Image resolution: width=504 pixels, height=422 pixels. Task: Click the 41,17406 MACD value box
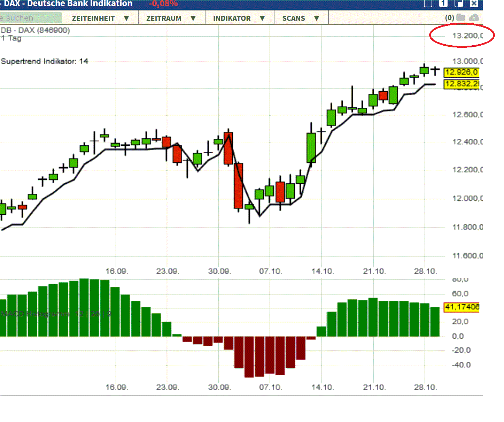[461, 307]
